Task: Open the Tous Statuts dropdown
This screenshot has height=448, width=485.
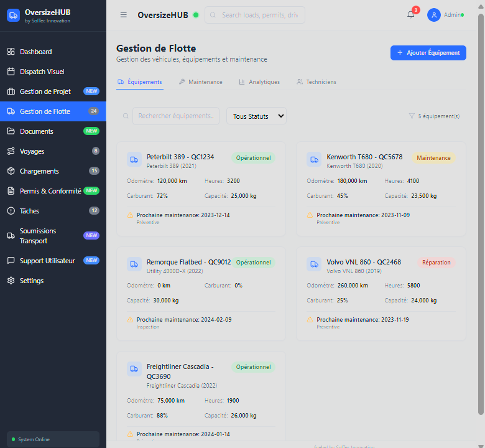Action: [x=256, y=116]
